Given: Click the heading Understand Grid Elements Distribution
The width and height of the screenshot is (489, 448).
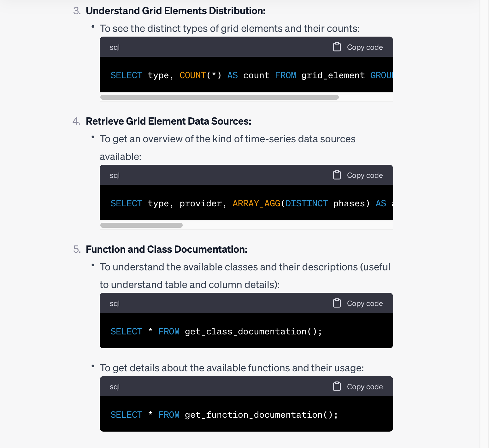Looking at the screenshot, I should (x=176, y=10).
